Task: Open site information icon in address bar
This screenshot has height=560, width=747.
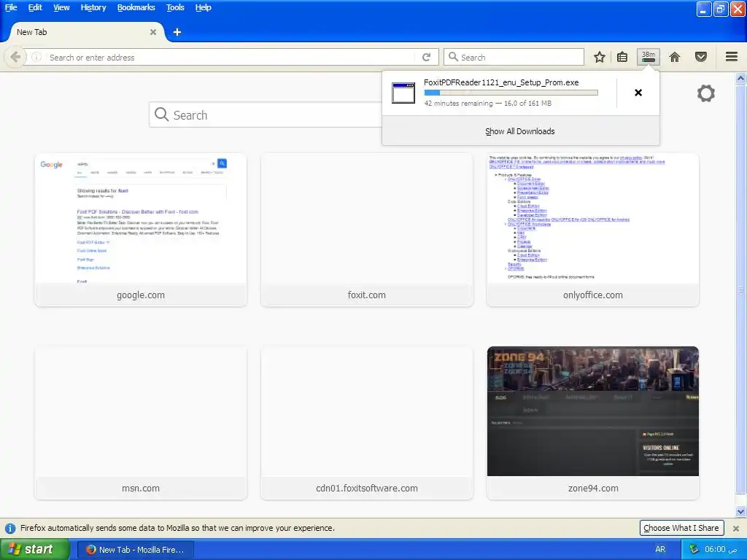Action: tap(36, 57)
